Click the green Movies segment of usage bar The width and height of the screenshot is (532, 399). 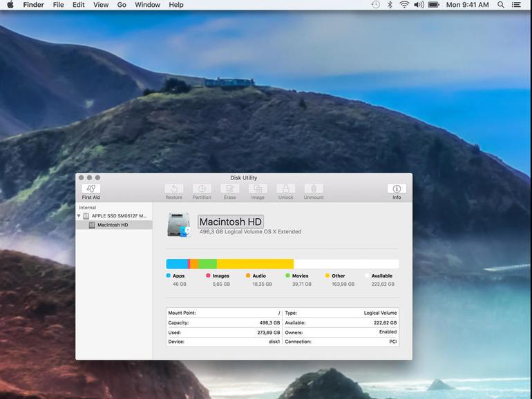coord(208,264)
